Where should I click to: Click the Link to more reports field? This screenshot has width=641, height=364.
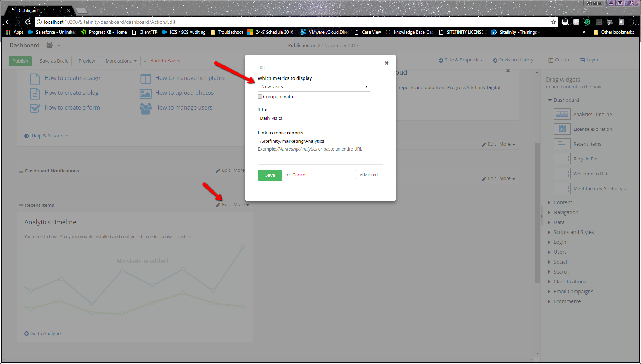click(316, 141)
